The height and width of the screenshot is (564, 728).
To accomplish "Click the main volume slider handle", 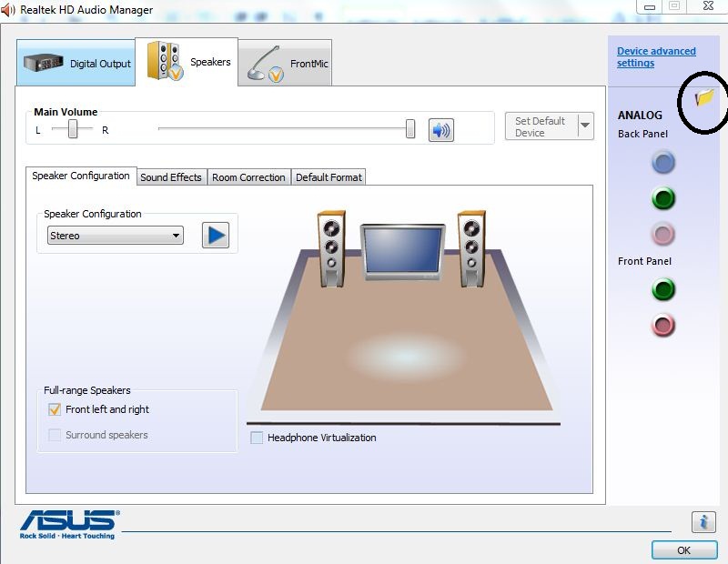I will 410,128.
